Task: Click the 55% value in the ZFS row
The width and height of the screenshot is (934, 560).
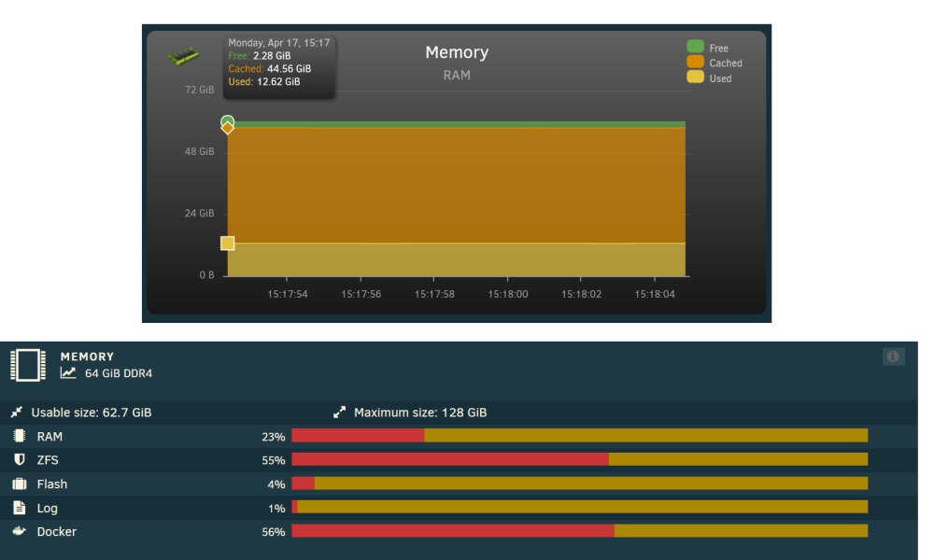Action: pos(274,461)
